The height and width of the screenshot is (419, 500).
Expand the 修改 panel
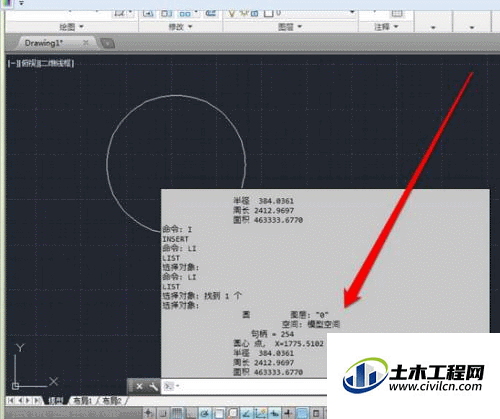[180, 27]
